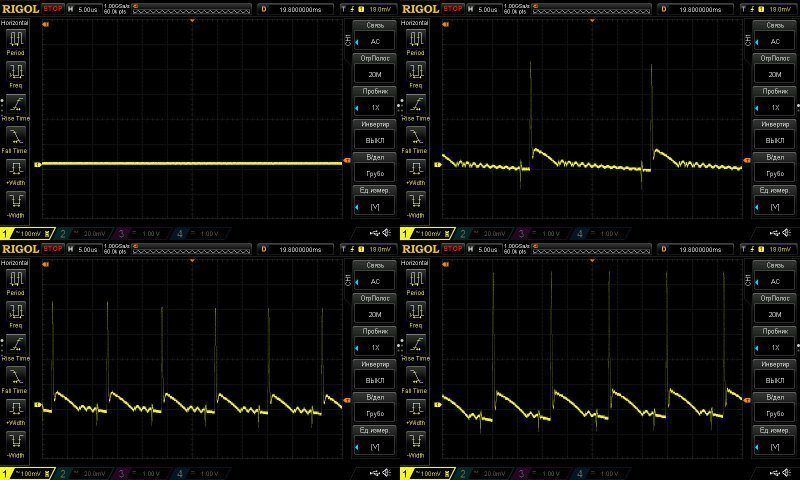This screenshot has width=800, height=480.
Task: Click Rise Time icon in the six-spike capture
Action: (x=16, y=344)
